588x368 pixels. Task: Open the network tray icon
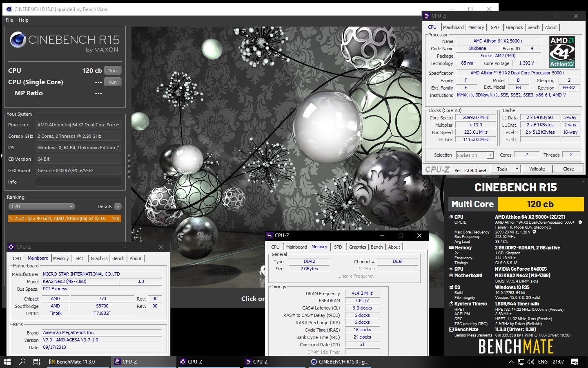(521, 362)
